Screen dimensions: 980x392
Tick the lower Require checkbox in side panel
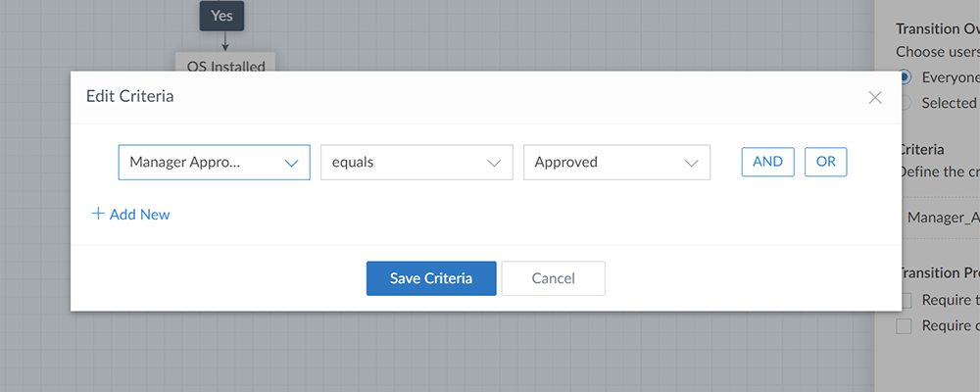pyautogui.click(x=905, y=325)
